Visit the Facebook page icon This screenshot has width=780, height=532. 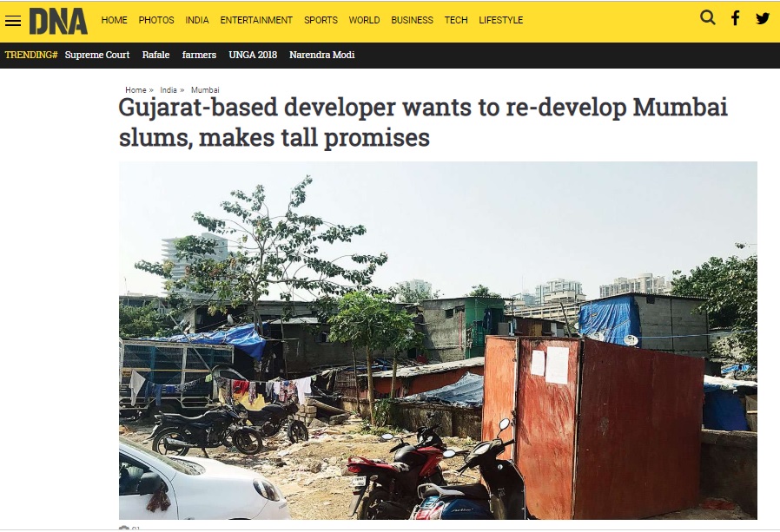[735, 18]
